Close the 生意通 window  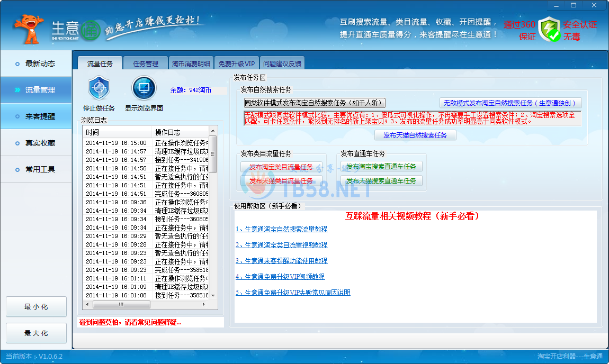594,5
